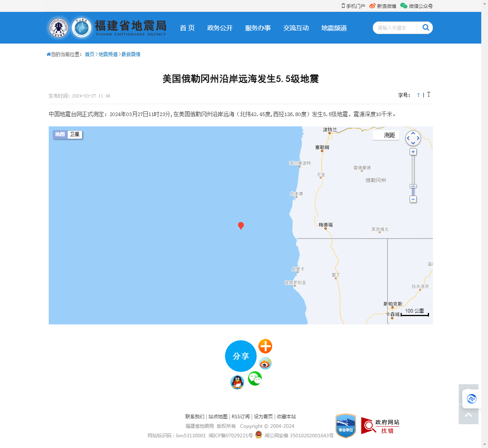Click the QQ penguin share icon
This screenshot has height=448, width=488.
(x=237, y=382)
